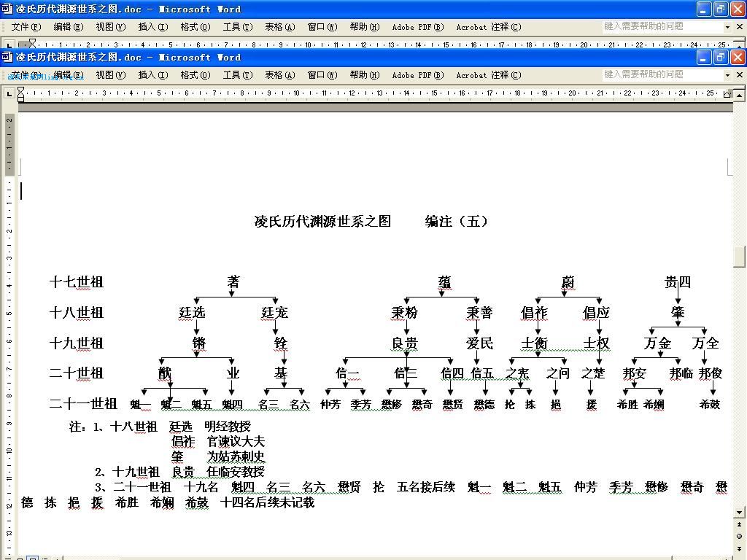Click the help question box in front window
Viewport: 747px width, 560px height.
point(662,74)
